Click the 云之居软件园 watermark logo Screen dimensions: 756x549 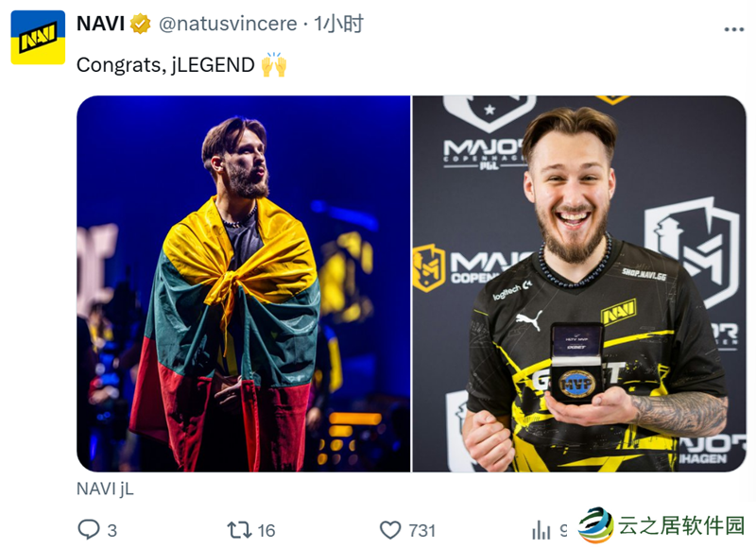(596, 524)
